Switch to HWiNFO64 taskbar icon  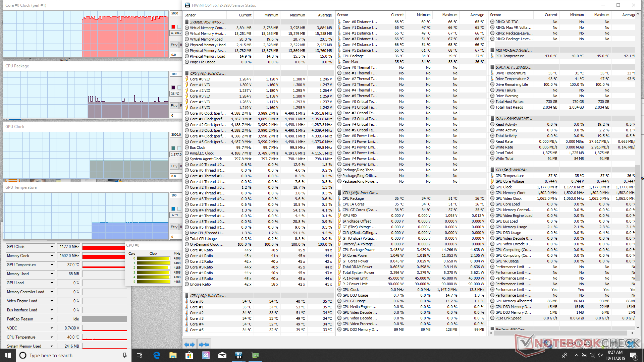click(238, 355)
